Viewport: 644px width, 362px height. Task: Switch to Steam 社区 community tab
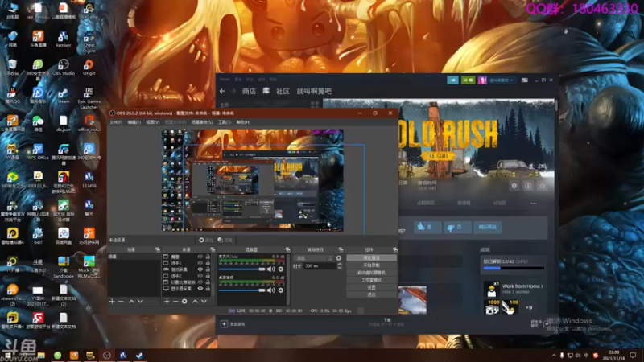coord(283,91)
